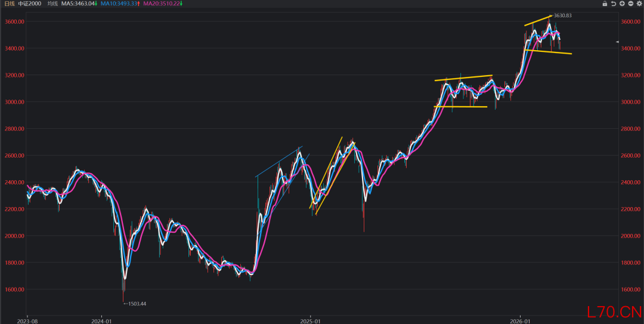Click the L70.CN watermark link

[613, 311]
